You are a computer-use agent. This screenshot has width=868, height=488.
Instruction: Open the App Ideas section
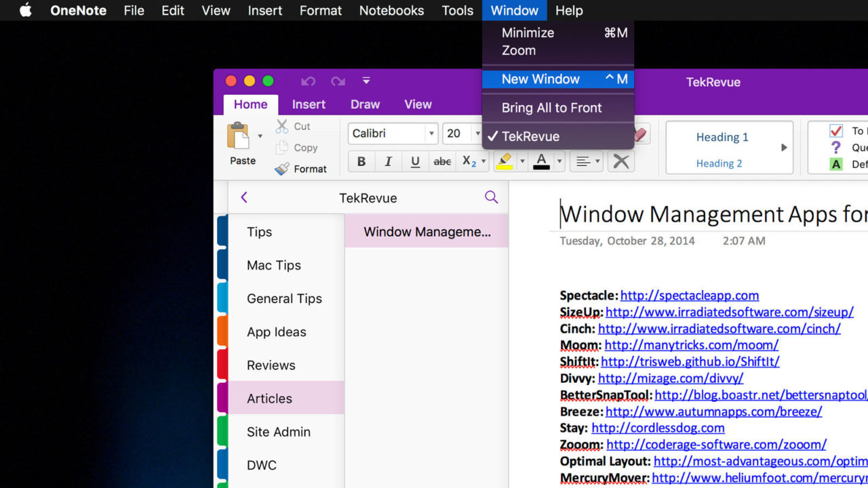[286, 331]
